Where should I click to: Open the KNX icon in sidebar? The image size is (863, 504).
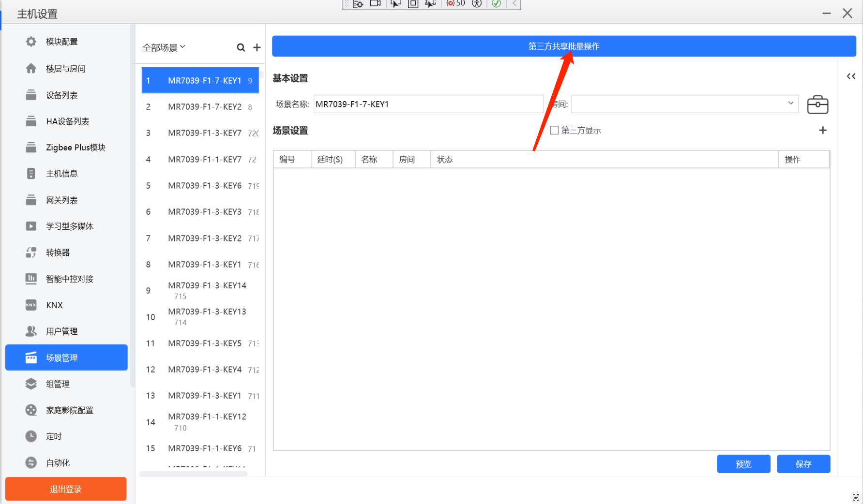point(31,305)
